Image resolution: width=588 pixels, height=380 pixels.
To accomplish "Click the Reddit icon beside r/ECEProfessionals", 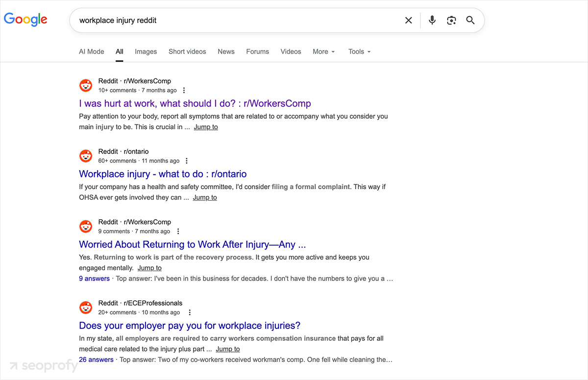I will [x=86, y=307].
